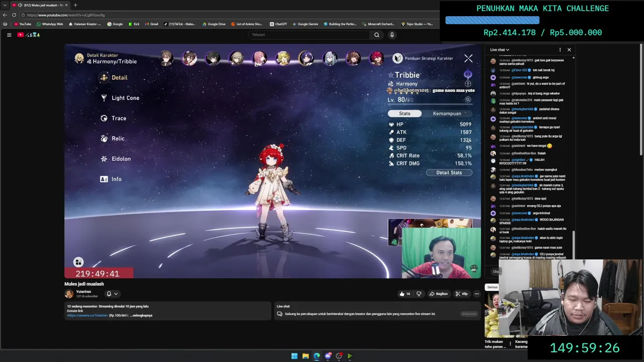Open Microsoft Edge from taskbar
This screenshot has width=644, height=362.
coord(316,356)
